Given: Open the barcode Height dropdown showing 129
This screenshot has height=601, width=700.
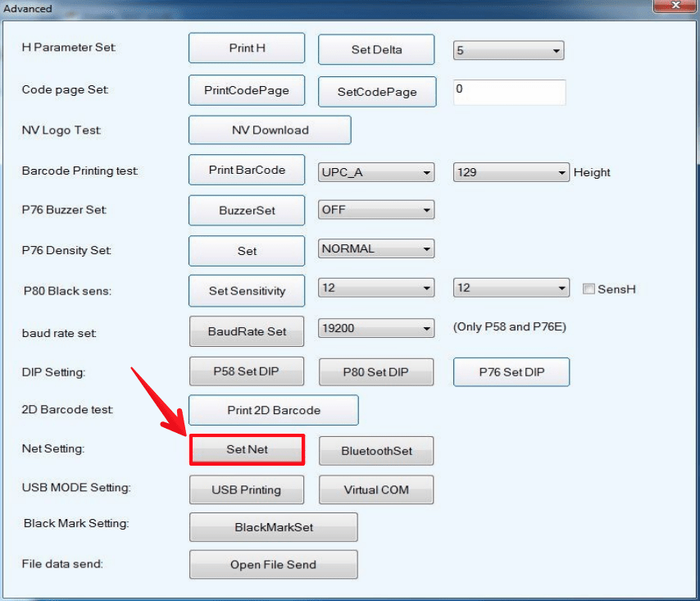Looking at the screenshot, I should pyautogui.click(x=511, y=172).
